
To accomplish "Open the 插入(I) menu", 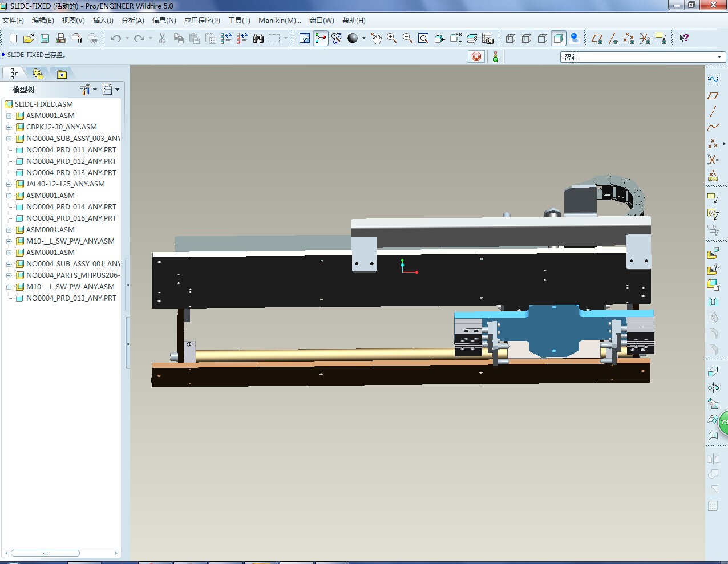I will click(103, 21).
